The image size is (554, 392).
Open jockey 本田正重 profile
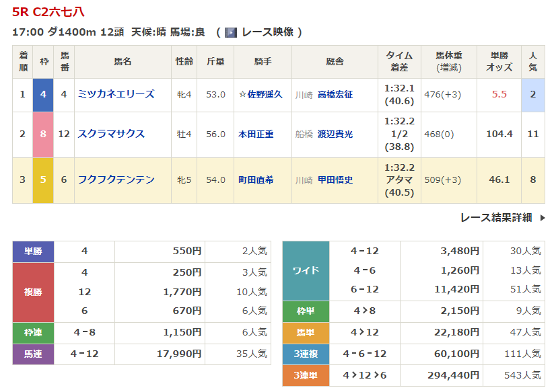[256, 134]
